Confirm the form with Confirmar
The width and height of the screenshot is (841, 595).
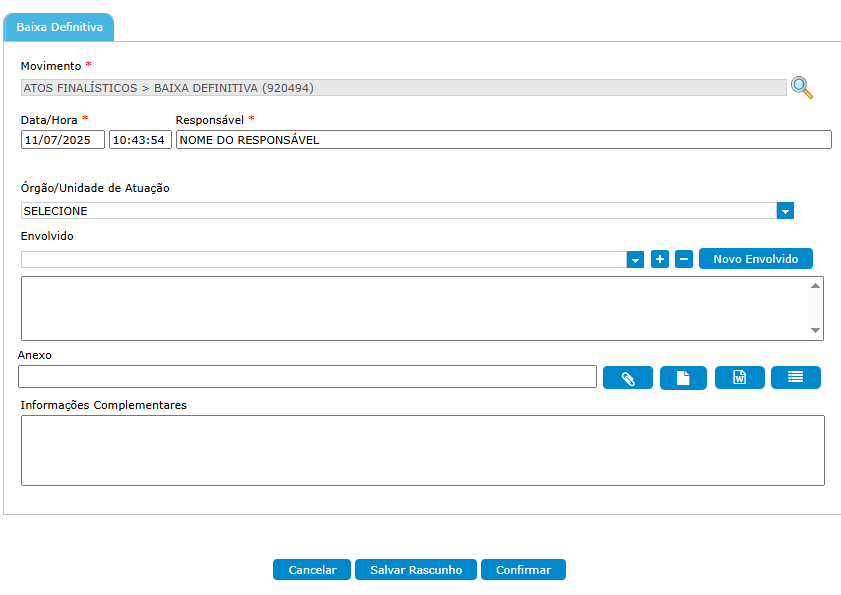(523, 570)
